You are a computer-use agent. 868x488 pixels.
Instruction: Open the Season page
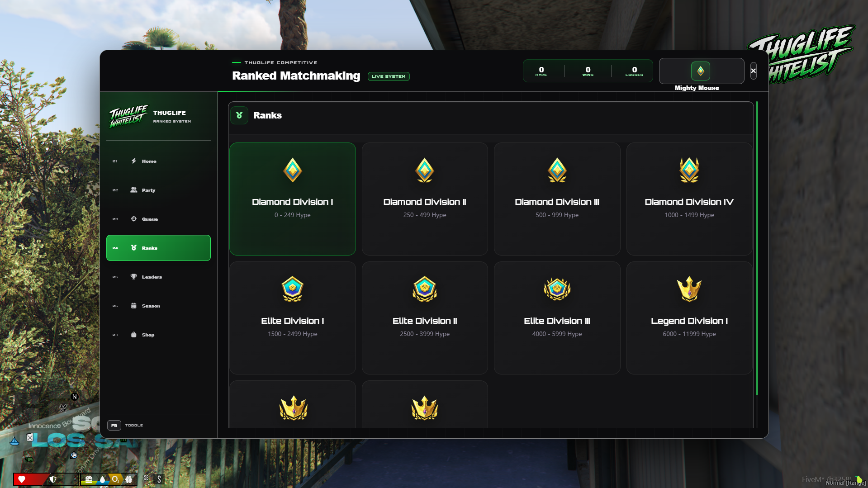(158, 306)
